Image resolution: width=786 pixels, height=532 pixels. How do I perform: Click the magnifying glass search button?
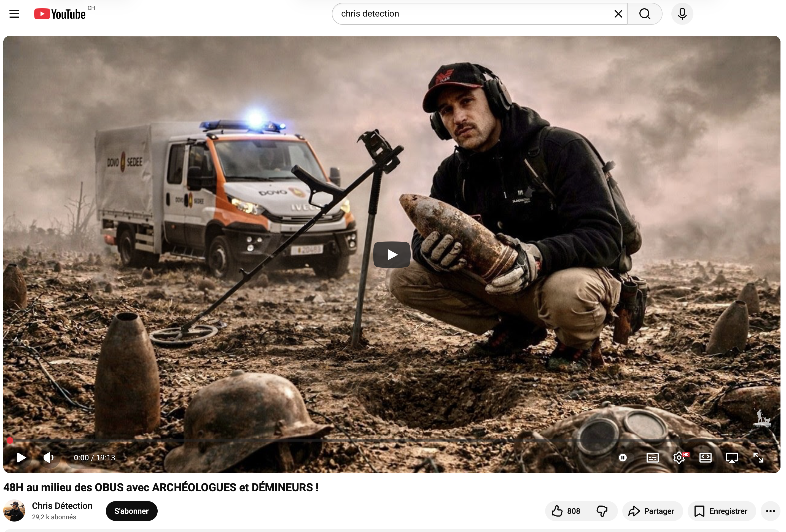645,14
